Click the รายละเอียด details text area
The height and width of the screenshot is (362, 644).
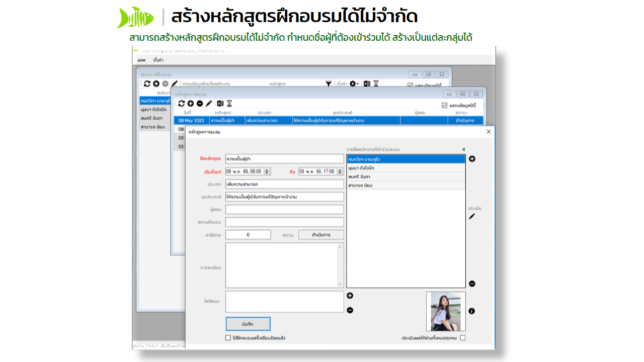click(281, 265)
